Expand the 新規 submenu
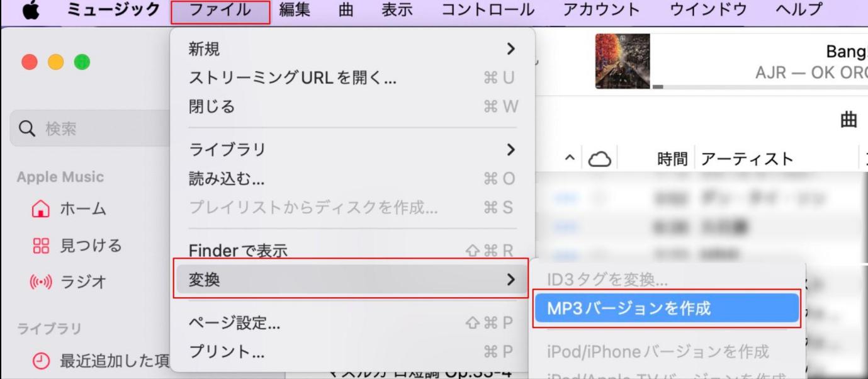Image resolution: width=868 pixels, height=379 pixels. point(352,48)
